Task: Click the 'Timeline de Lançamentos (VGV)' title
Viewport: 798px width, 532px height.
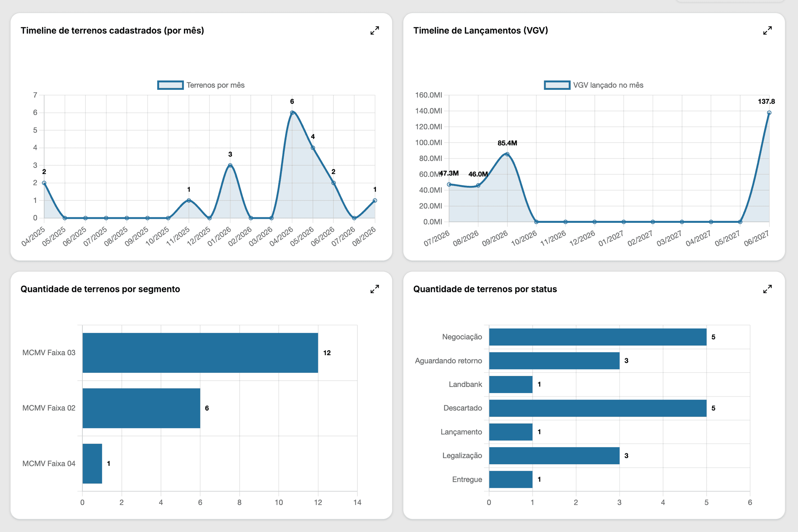Action: coord(480,31)
